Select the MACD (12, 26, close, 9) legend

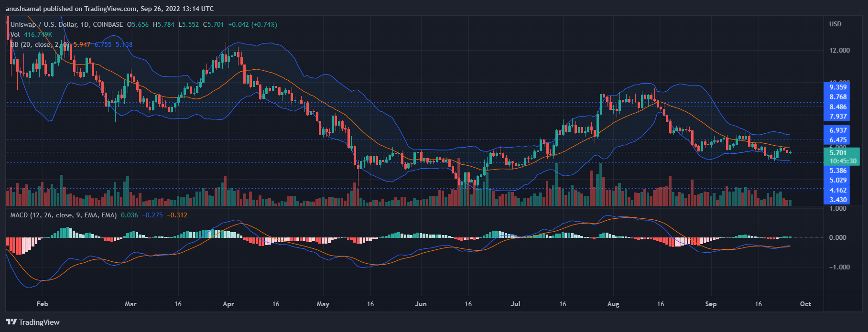click(x=63, y=215)
